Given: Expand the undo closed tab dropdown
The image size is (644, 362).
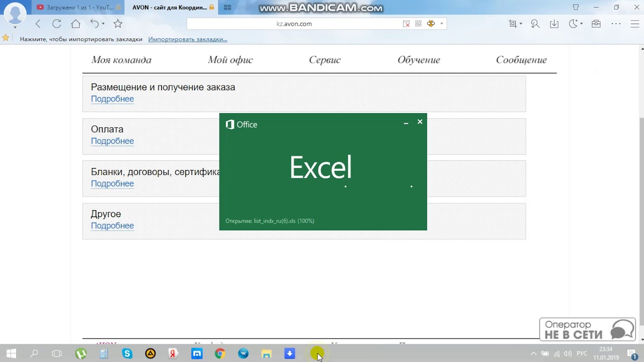Looking at the screenshot, I should [x=103, y=24].
